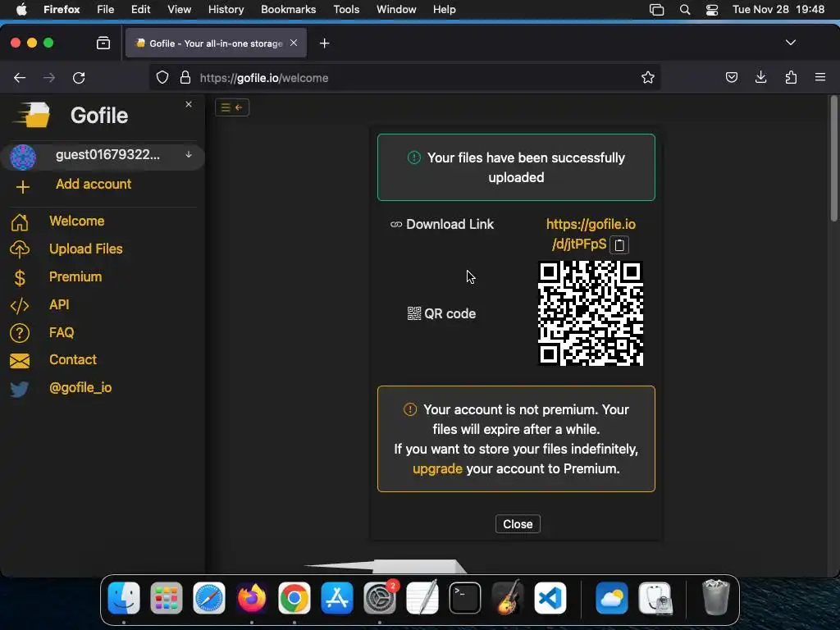This screenshot has width=840, height=630.
Task: Open the Bookmarks menu
Action: (x=288, y=10)
